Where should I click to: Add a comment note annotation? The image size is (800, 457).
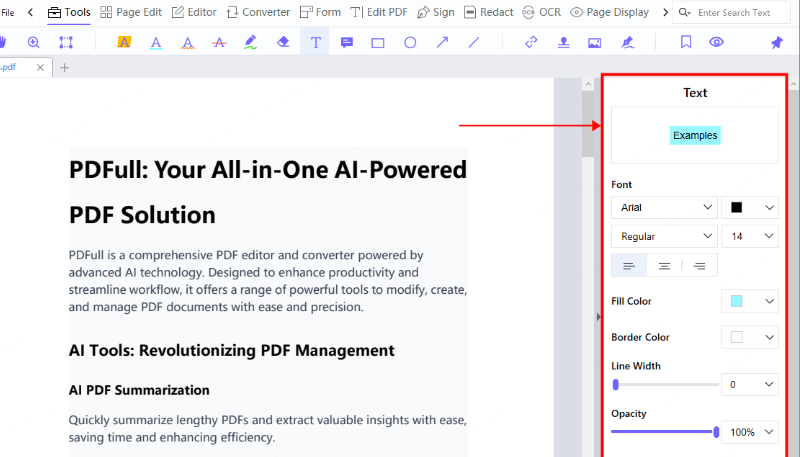point(347,43)
